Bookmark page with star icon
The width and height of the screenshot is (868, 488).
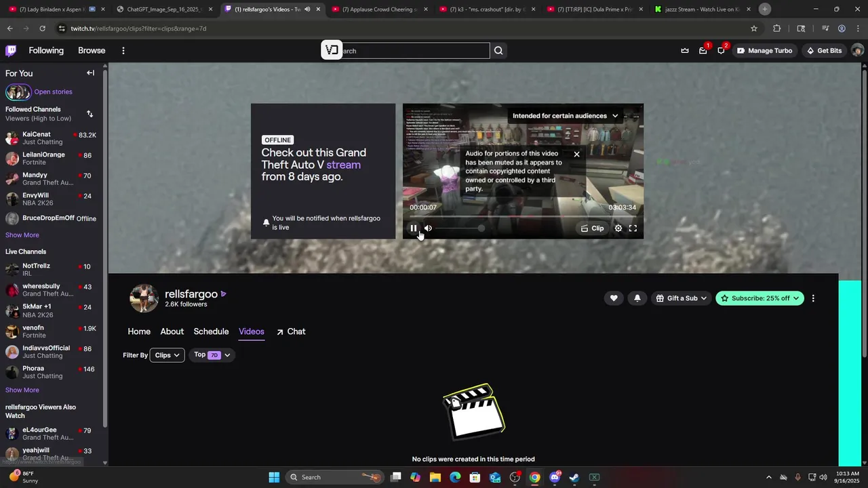pyautogui.click(x=753, y=28)
